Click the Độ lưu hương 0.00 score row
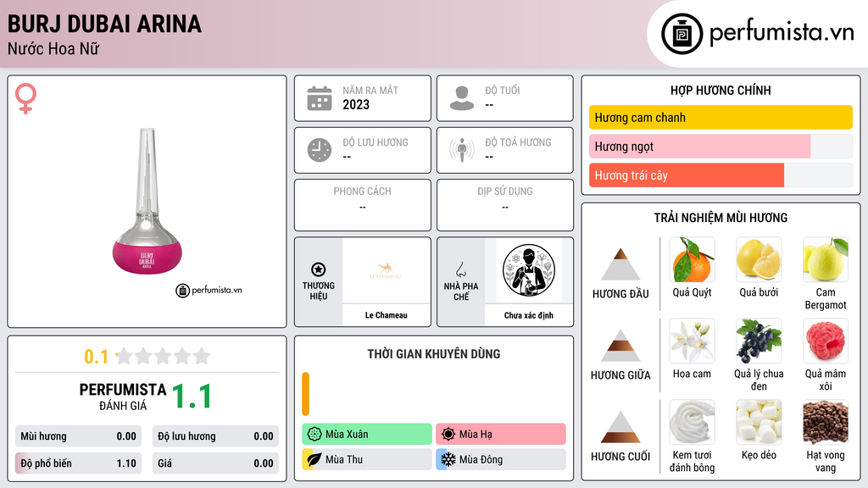The width and height of the screenshot is (868, 488). tap(215, 436)
